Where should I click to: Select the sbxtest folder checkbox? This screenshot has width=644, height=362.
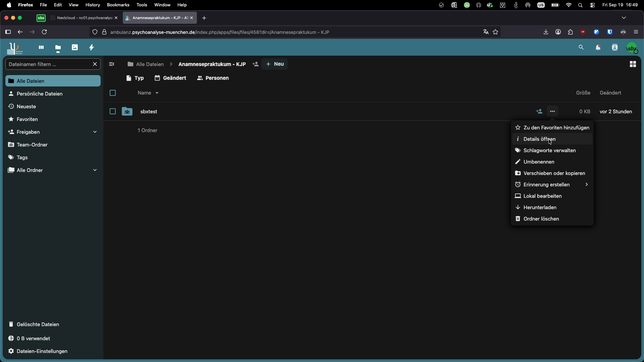pos(113,112)
